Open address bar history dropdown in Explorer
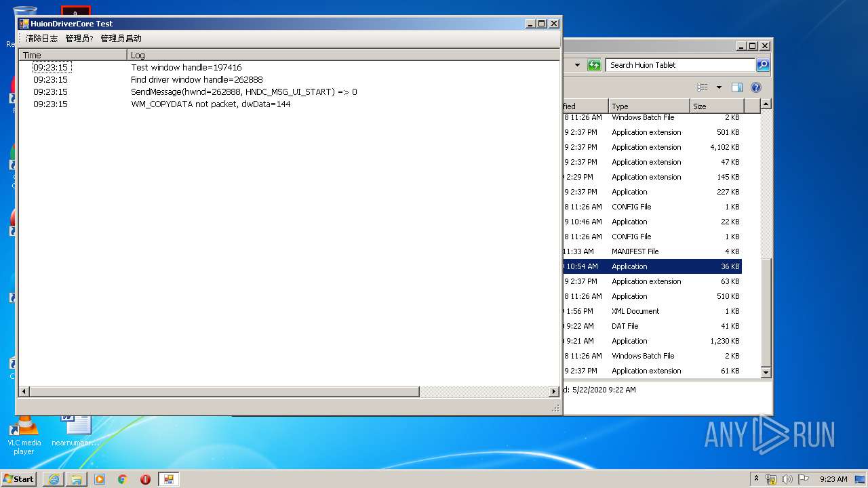Screen dimensions: 868x488 tap(577, 65)
